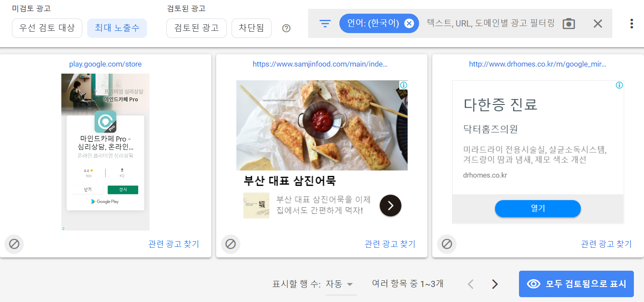Click the 삼진어묵 food photo
644x302 pixels.
[x=322, y=125]
